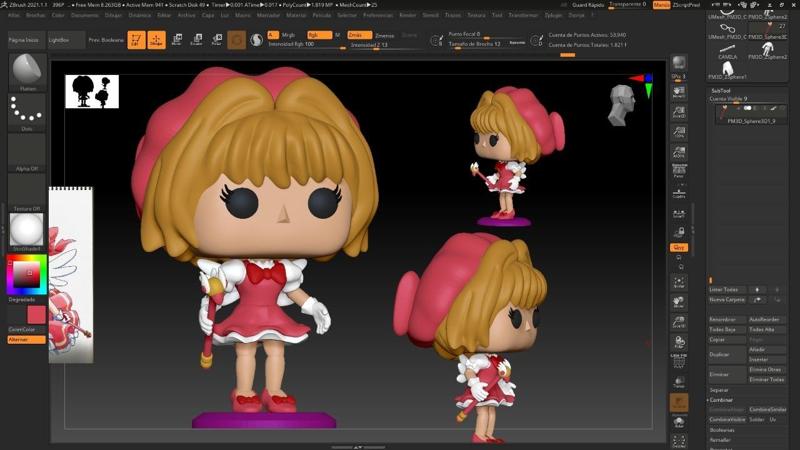Click the Rotate view icon on right shelf
Image resolution: width=800 pixels, height=450 pixels.
click(x=679, y=342)
